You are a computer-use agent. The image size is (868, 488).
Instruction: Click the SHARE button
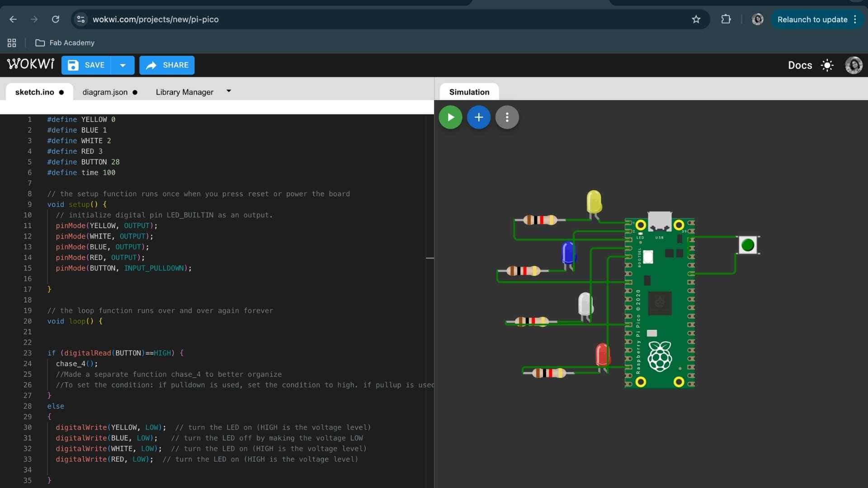pos(167,65)
